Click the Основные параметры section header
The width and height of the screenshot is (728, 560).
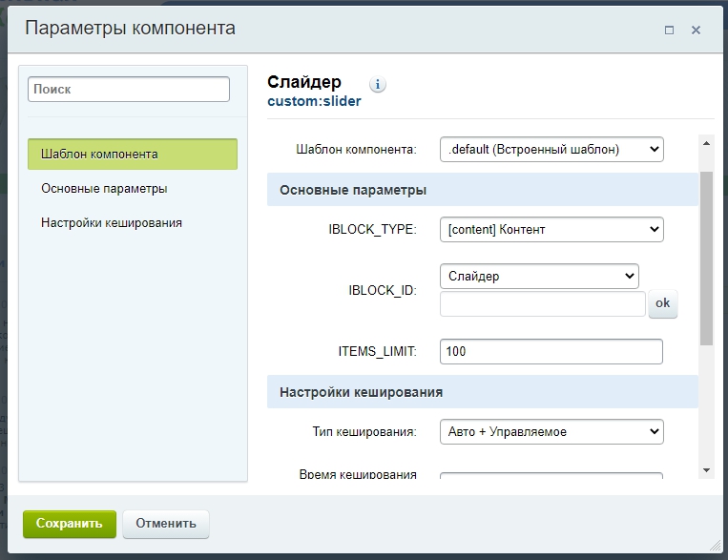pos(483,190)
